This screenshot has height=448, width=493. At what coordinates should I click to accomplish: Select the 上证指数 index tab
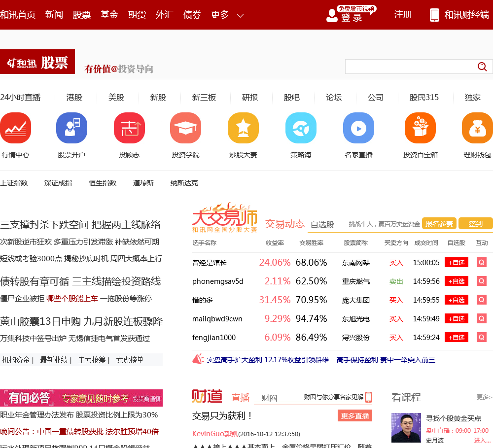pos(14,183)
